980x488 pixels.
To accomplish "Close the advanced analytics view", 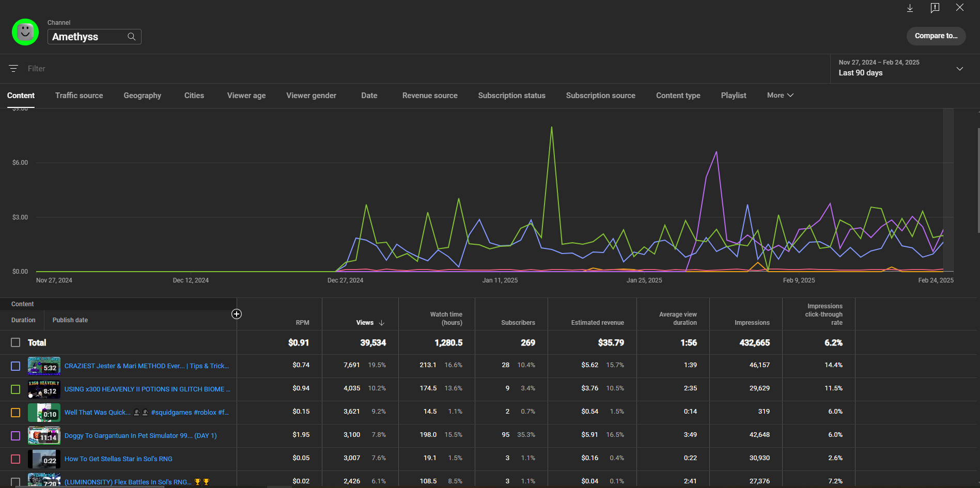I will tap(960, 8).
